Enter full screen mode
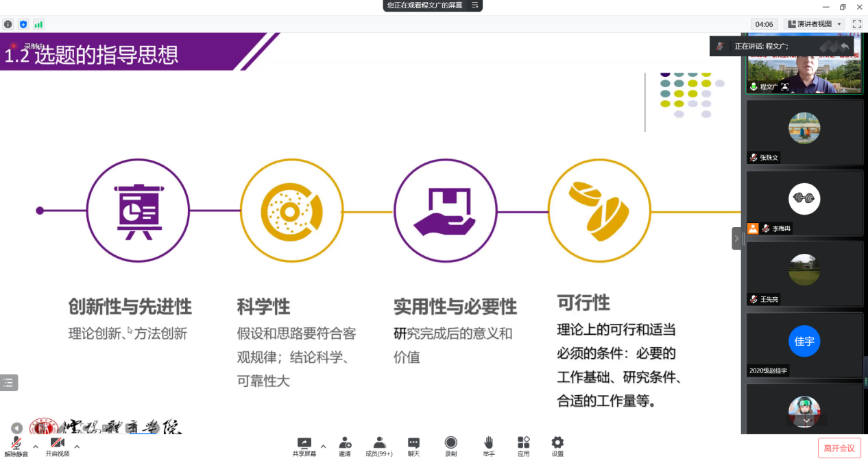 (x=857, y=24)
